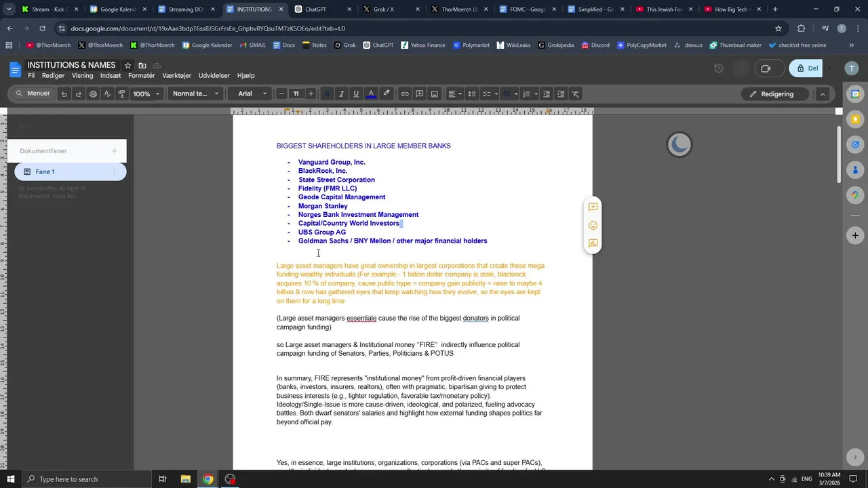Viewport: 868px width, 488px height.
Task: Open the zoom 100% dropdown
Action: coord(146,94)
